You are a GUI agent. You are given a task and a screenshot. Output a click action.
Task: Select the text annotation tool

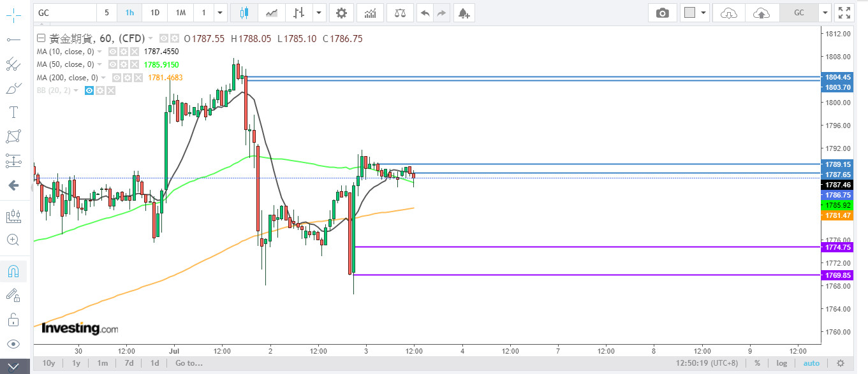click(13, 112)
